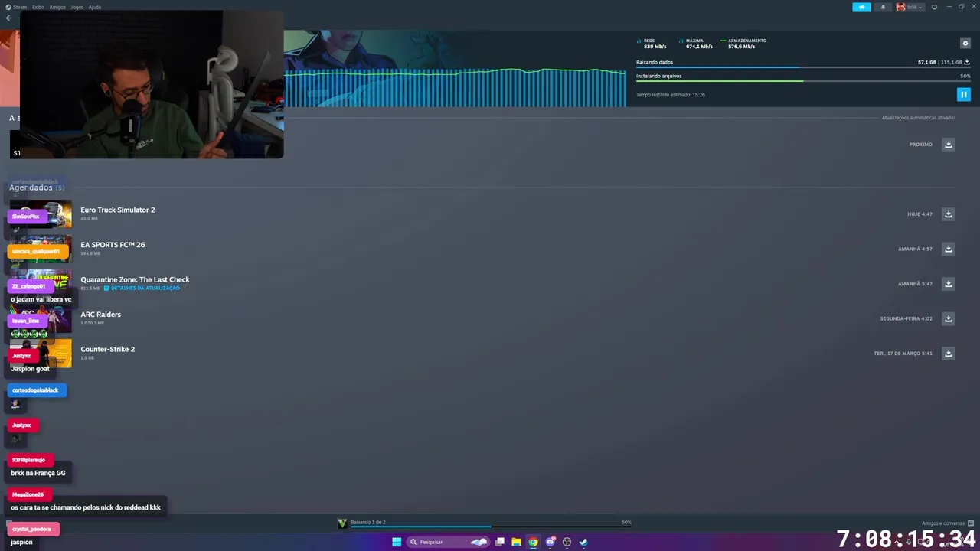Click SEGUNDA-FEIRA 4:02 schedule time
The height and width of the screenshot is (551, 980).
tap(906, 318)
